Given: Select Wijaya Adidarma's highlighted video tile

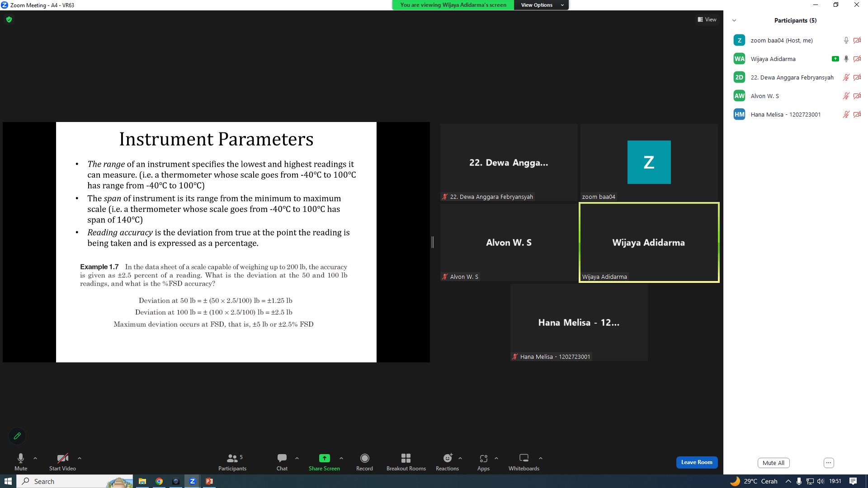Looking at the screenshot, I should coord(649,243).
